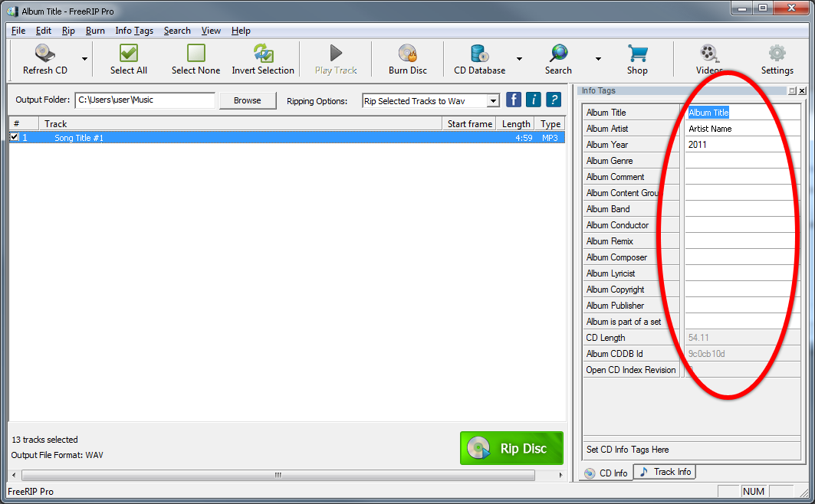
Task: Expand the CD Database dropdown arrow
Action: [519, 59]
